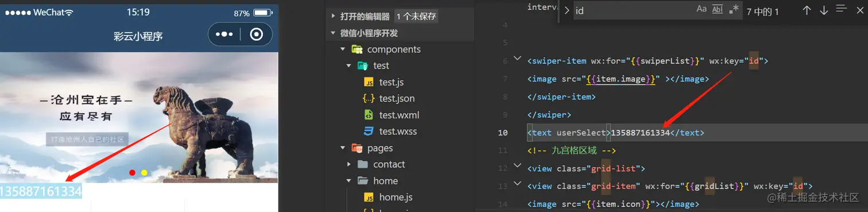Viewport: 868px width, 212px height.
Task: Collapse the 微信小程序开发 project section
Action: (x=334, y=33)
